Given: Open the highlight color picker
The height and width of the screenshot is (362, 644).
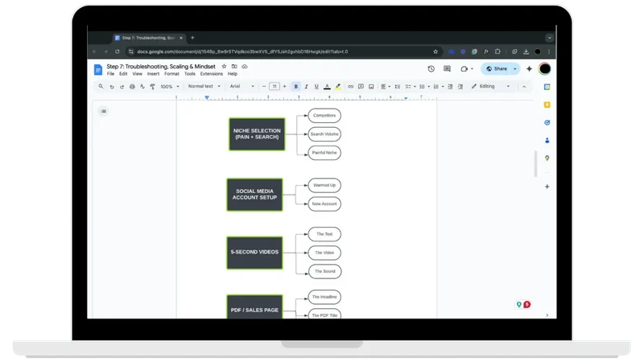Looking at the screenshot, I should point(337,87).
